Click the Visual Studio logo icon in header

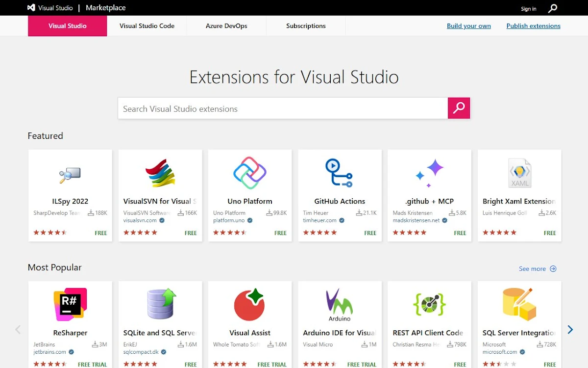[31, 8]
